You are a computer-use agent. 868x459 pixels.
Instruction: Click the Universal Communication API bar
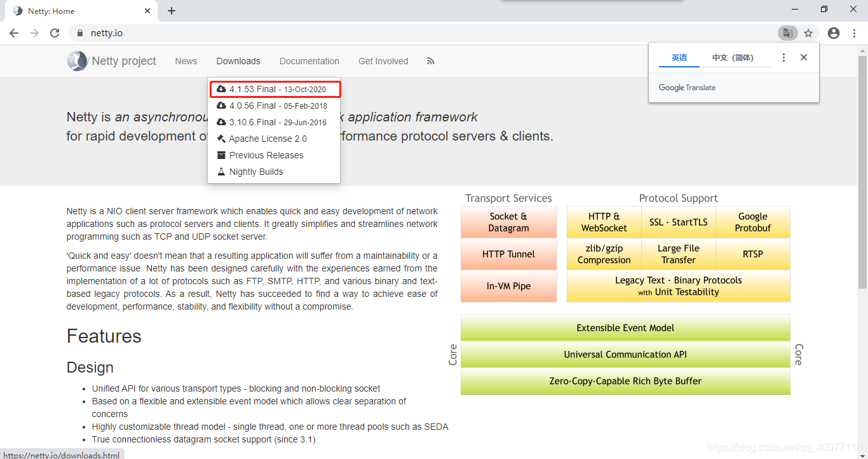625,355
